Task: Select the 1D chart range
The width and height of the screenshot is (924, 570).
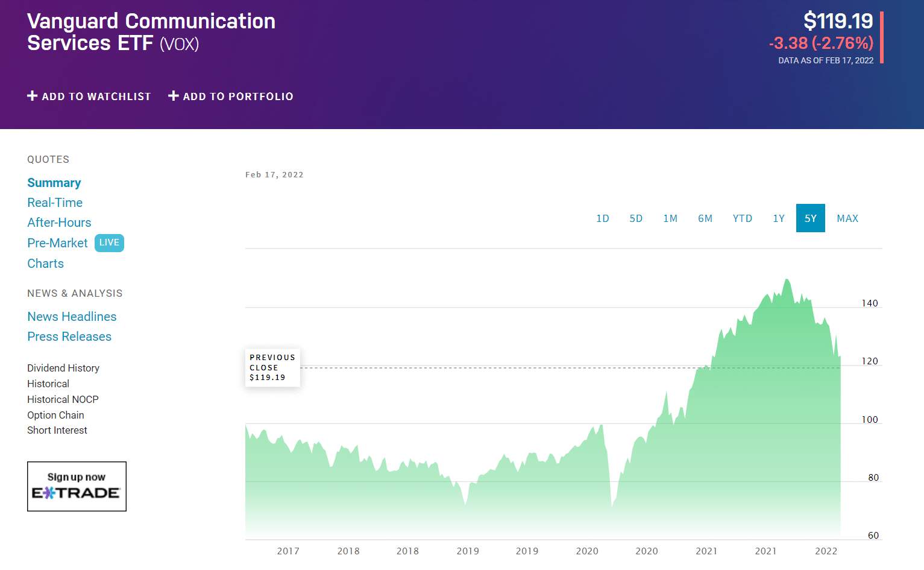Action: point(603,218)
